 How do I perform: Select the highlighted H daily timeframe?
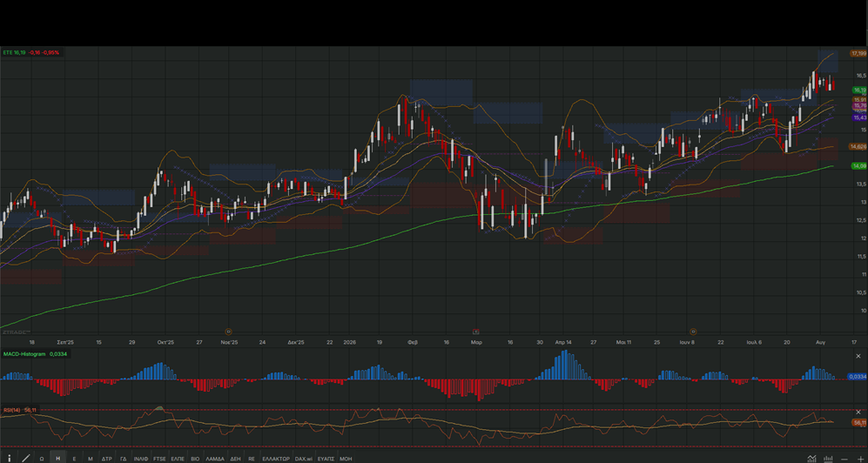pyautogui.click(x=57, y=458)
